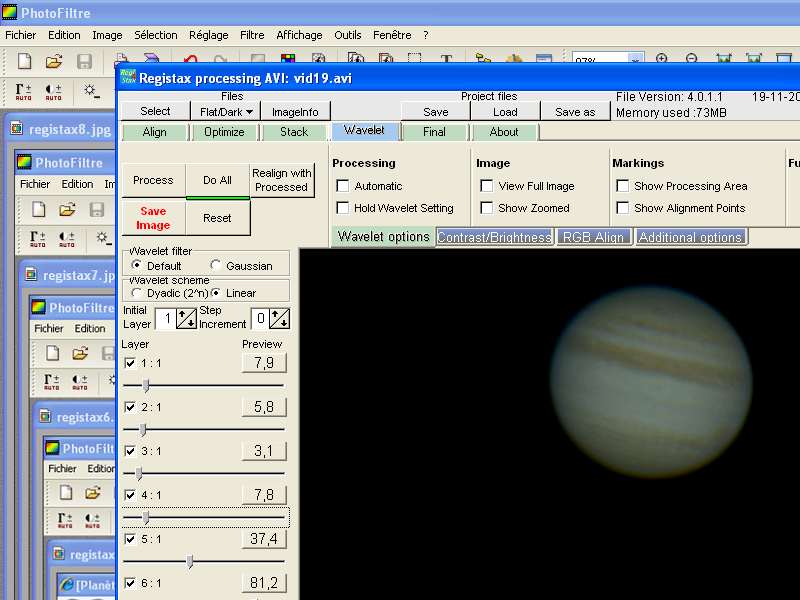Click the Initial Layer stepper arrows
Viewport: 800px width, 600px height.
(x=187, y=318)
